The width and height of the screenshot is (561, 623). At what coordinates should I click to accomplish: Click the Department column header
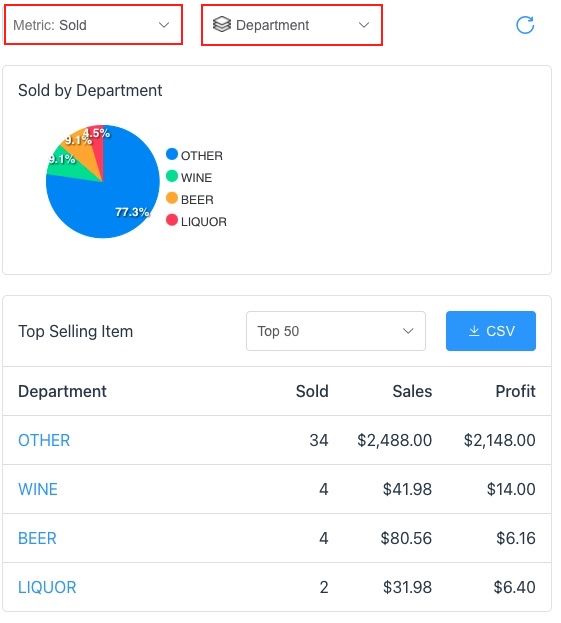click(x=62, y=391)
